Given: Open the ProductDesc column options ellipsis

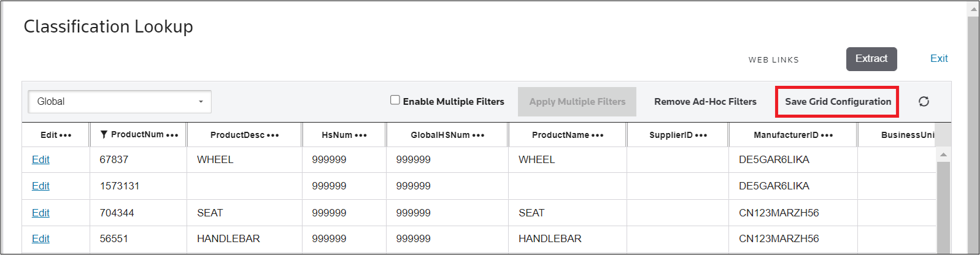Looking at the screenshot, I should (273, 135).
